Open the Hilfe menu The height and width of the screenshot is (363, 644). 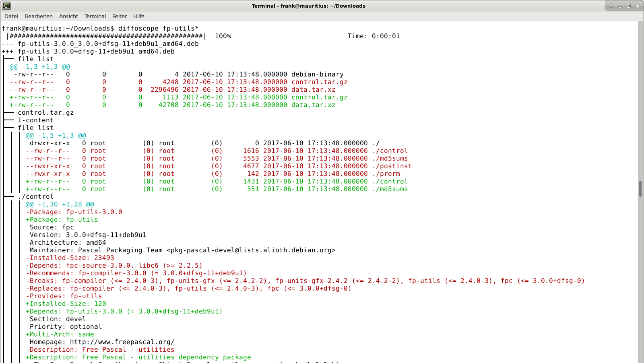pos(138,16)
